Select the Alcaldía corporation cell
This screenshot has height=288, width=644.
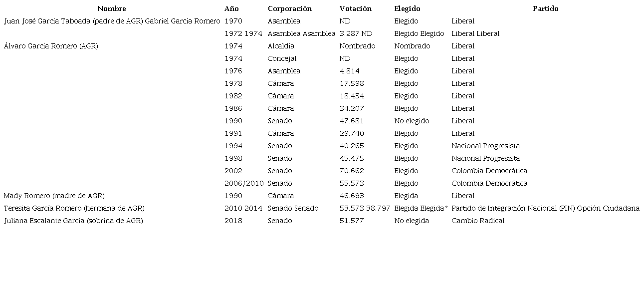click(281, 46)
